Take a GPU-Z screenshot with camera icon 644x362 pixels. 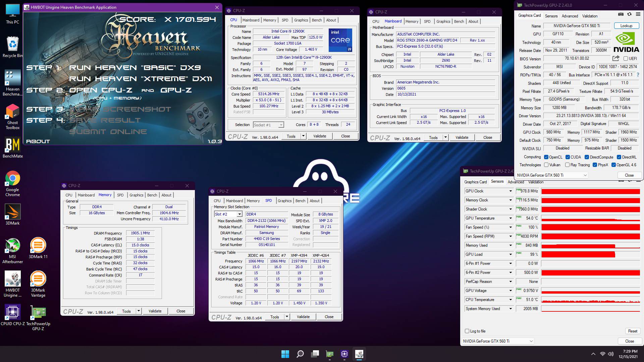tap(621, 14)
